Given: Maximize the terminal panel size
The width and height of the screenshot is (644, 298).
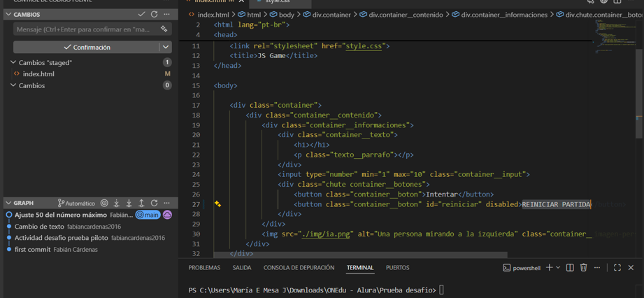Looking at the screenshot, I should pyautogui.click(x=617, y=268).
